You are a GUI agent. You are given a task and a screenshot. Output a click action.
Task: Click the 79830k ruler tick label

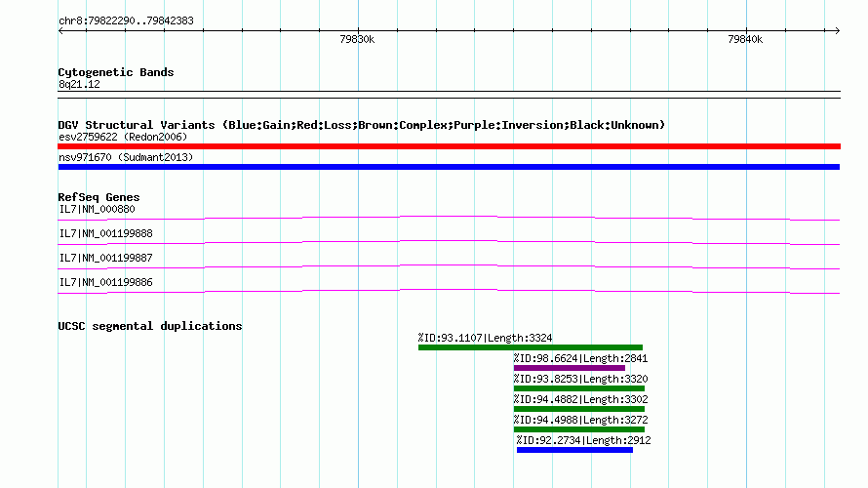click(x=357, y=39)
